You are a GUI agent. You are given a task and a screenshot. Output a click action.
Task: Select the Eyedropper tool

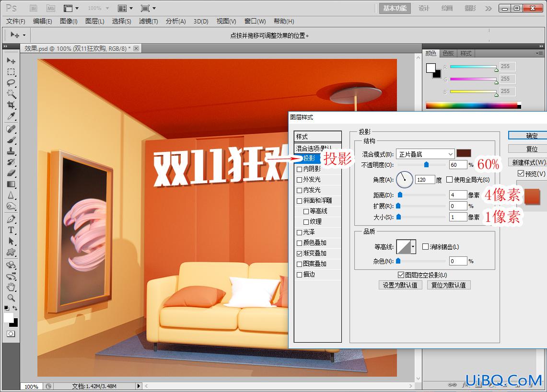(x=11, y=116)
